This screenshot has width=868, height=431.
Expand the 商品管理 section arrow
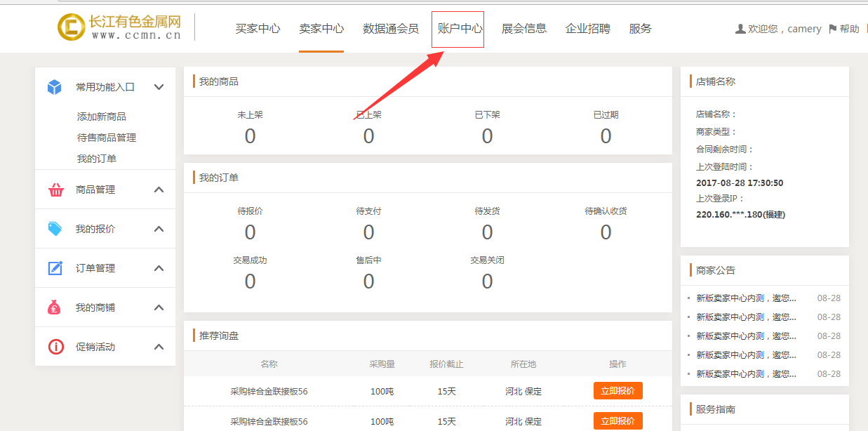[159, 190]
